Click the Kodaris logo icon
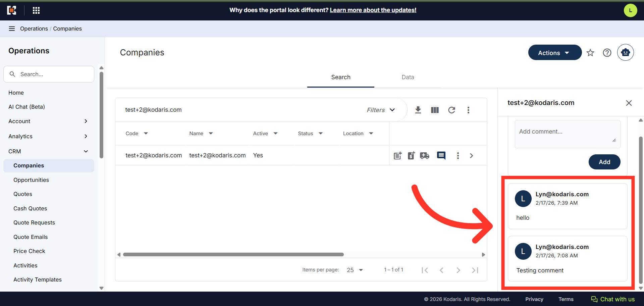Image resolution: width=644 pixels, height=306 pixels. [x=12, y=10]
